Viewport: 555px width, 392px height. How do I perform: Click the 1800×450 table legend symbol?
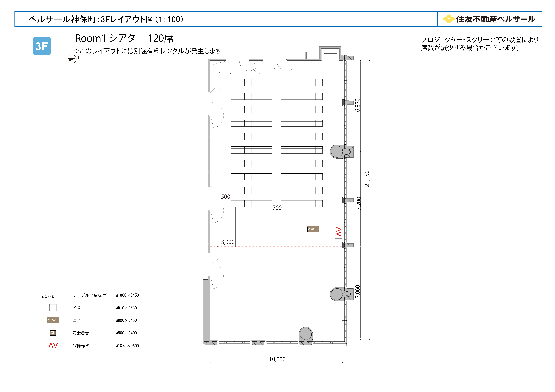[53, 295]
